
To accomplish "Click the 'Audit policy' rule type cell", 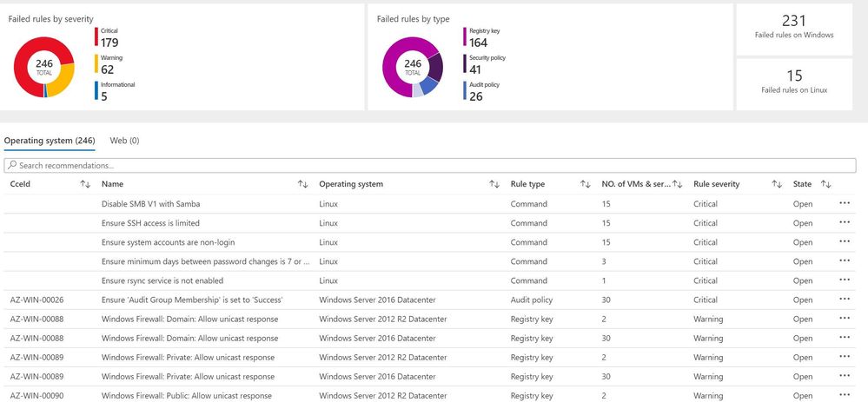I will pos(532,300).
